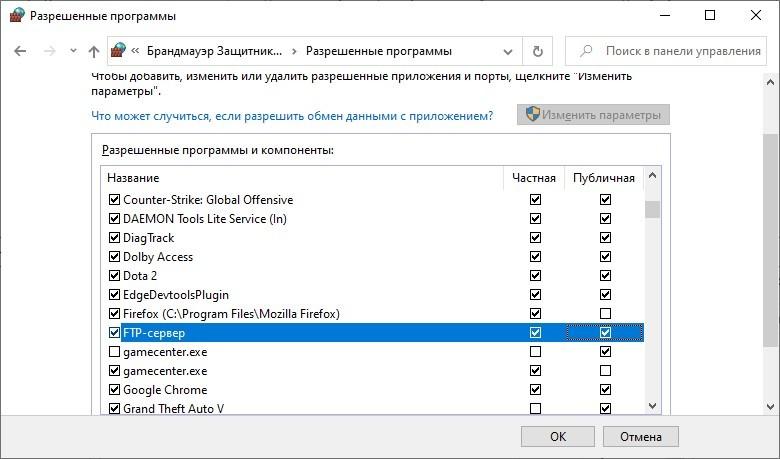
Task: Open link about allowing app communication risks
Action: coord(292,116)
